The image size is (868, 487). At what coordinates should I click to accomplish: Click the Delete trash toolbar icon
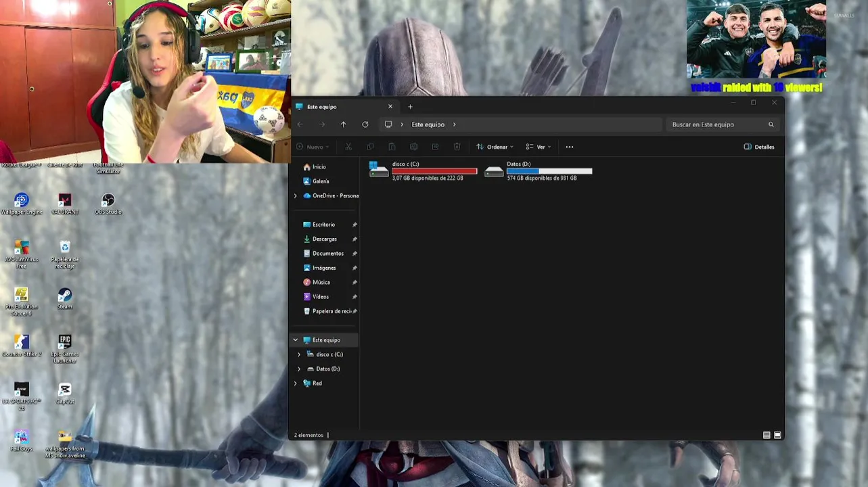point(457,147)
